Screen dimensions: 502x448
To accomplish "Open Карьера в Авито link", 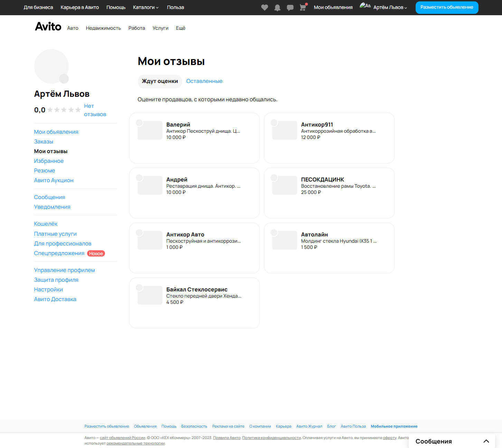I will tap(80, 7).
